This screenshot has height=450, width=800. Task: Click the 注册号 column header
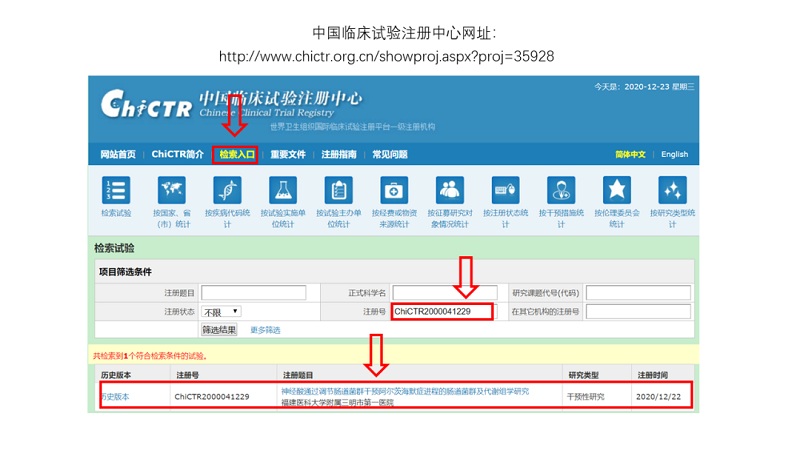[x=187, y=375]
